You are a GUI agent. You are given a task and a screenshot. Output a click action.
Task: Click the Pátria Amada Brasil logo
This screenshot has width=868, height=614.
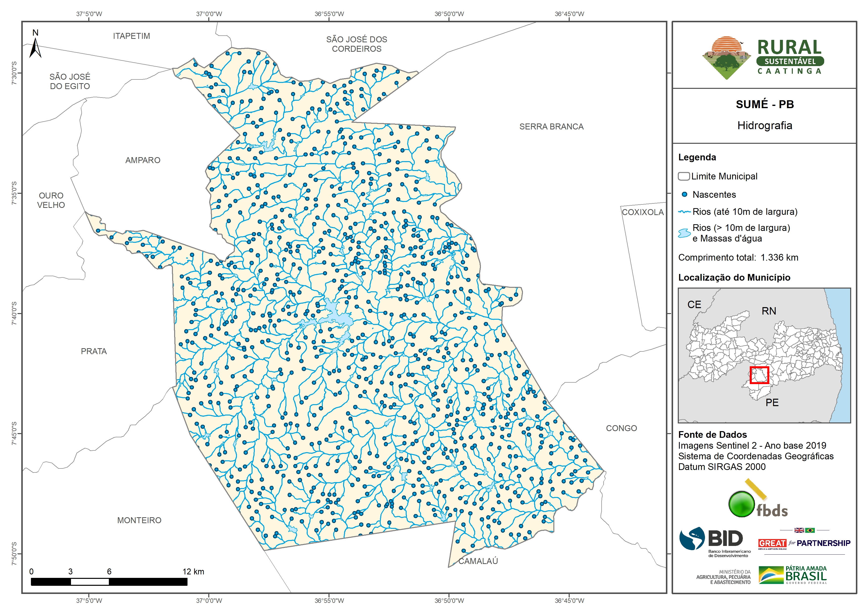[793, 575]
